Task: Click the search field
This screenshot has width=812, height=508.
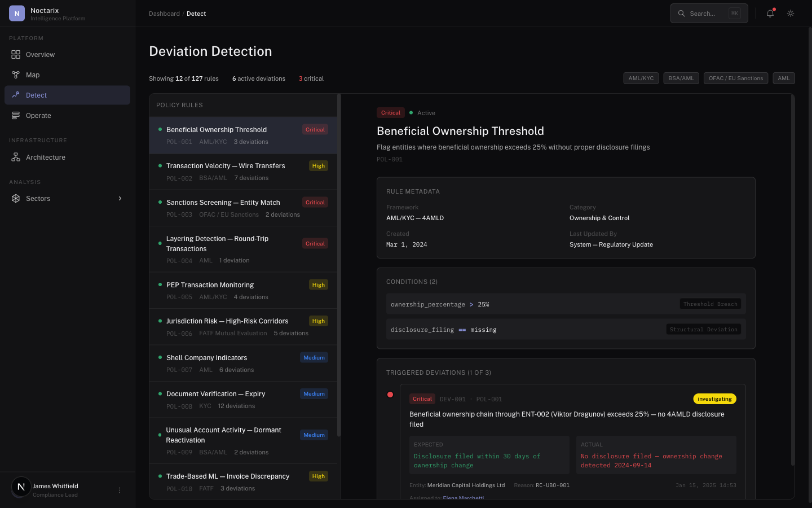Action: [x=709, y=14]
